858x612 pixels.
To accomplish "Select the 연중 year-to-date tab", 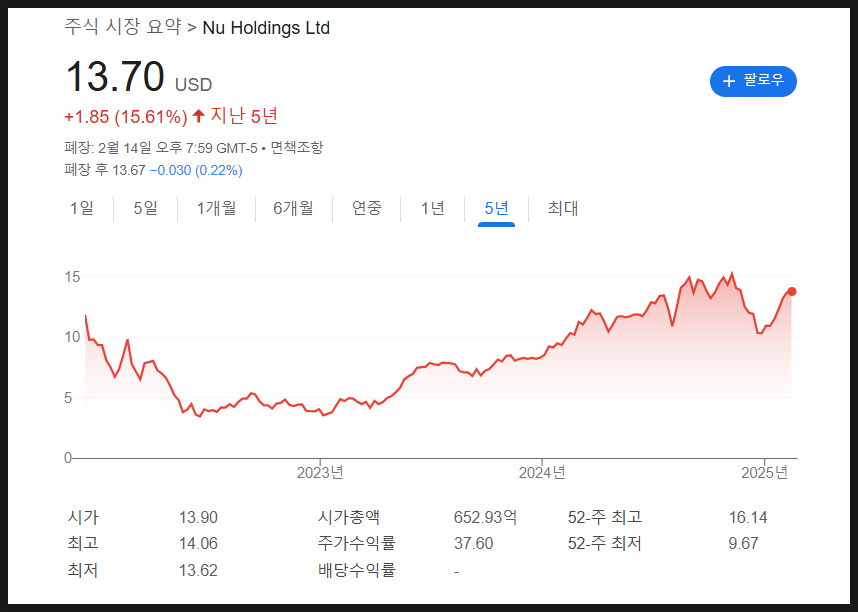I will tap(367, 208).
